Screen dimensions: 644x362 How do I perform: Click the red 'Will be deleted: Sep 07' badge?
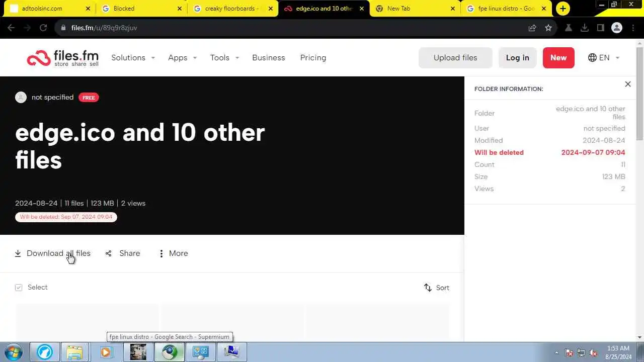(66, 217)
